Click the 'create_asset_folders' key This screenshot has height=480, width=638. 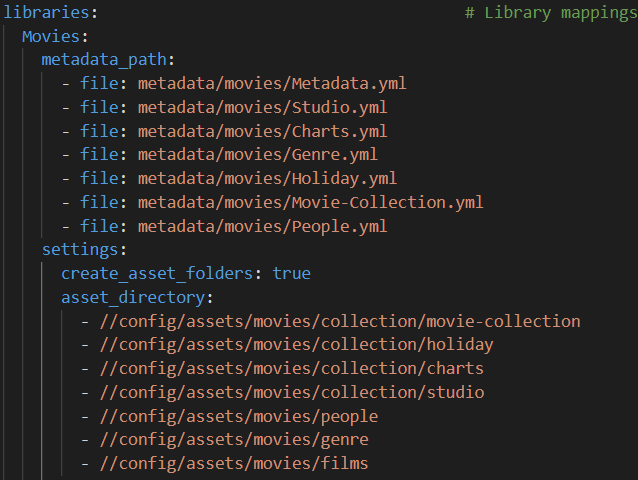pyautogui.click(x=157, y=273)
